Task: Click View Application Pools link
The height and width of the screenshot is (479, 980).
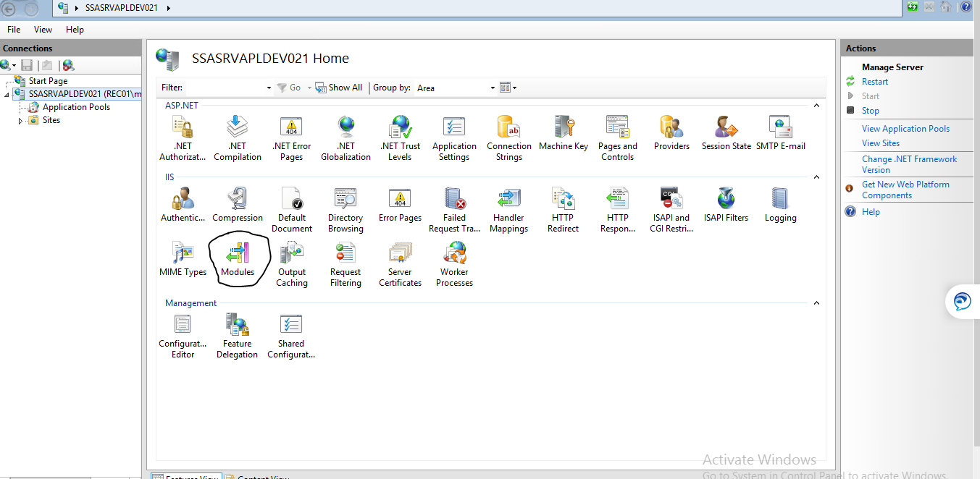Action: click(905, 129)
